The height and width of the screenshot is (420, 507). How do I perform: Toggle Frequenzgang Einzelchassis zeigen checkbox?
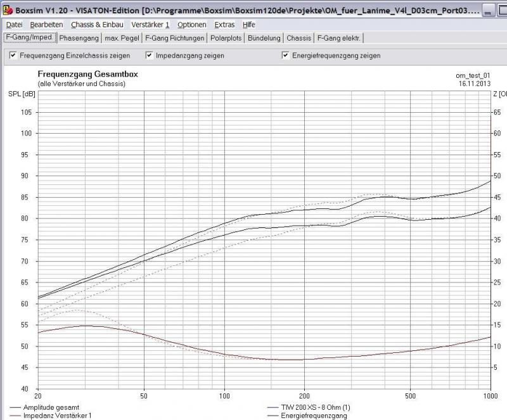(13, 55)
